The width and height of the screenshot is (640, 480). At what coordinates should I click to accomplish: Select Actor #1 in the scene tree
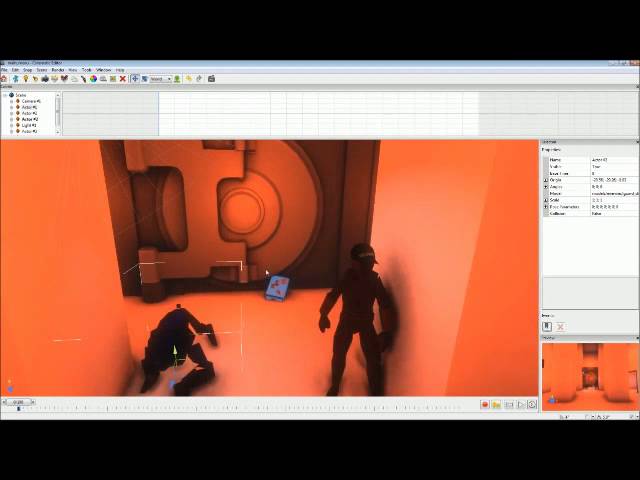tap(29, 107)
